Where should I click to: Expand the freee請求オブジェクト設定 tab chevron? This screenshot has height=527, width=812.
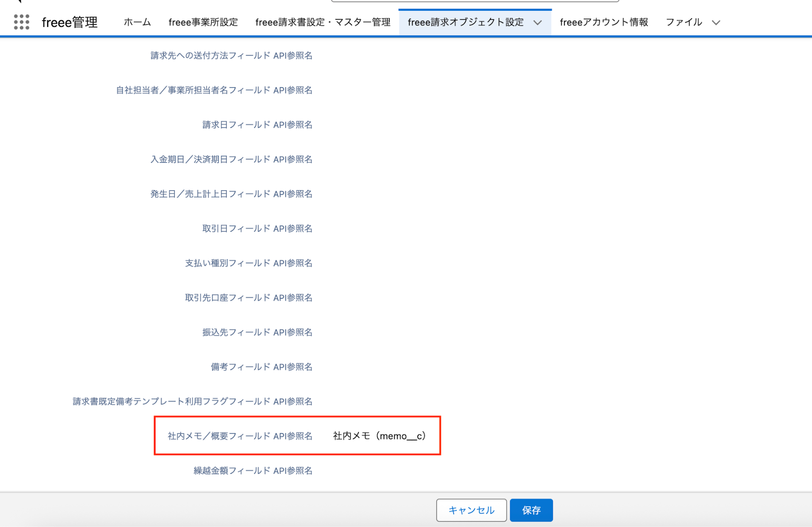click(538, 22)
